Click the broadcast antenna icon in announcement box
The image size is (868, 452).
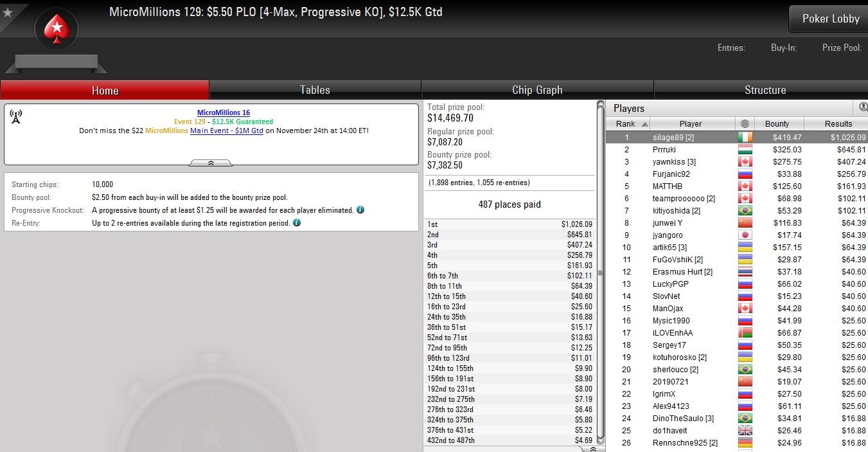(16, 116)
